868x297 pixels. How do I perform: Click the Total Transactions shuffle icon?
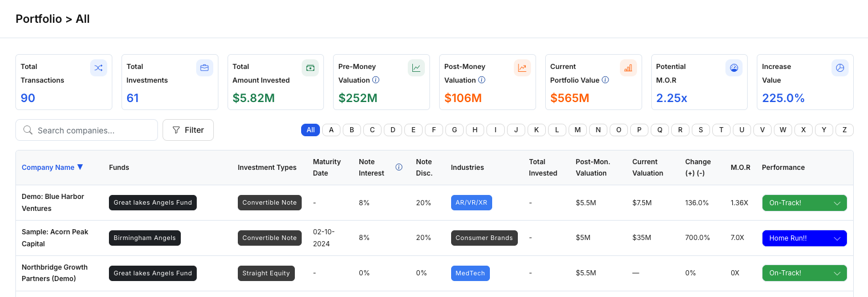click(x=99, y=68)
